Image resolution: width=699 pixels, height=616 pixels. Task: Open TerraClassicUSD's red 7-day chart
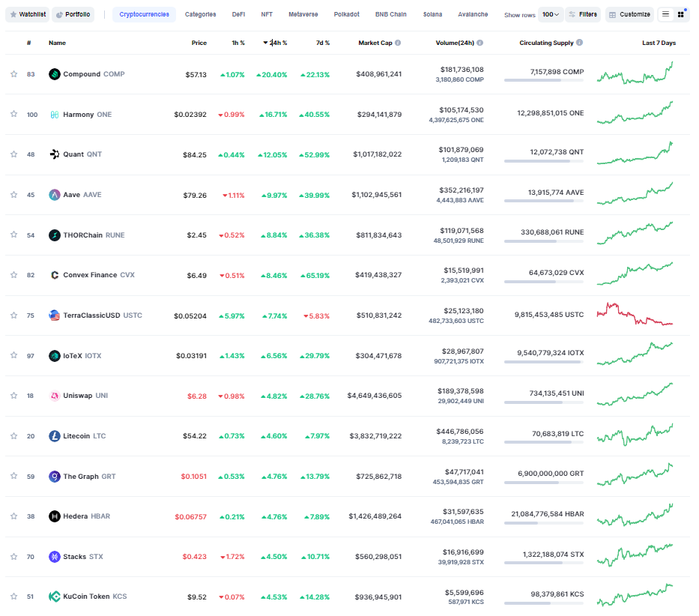[635, 315]
